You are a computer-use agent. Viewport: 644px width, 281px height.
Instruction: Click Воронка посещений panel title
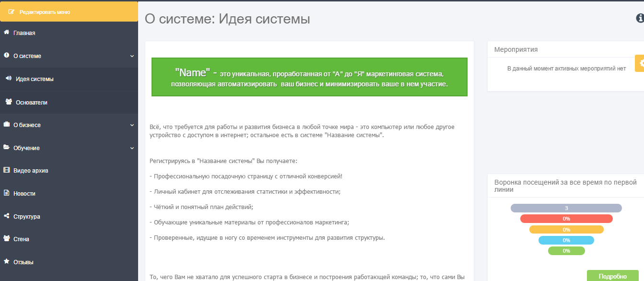(x=565, y=186)
